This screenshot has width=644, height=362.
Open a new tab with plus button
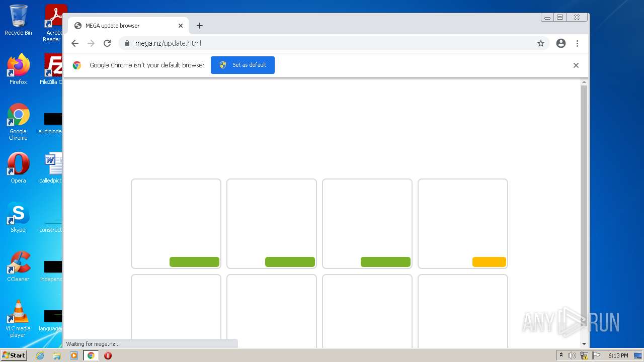point(200,26)
